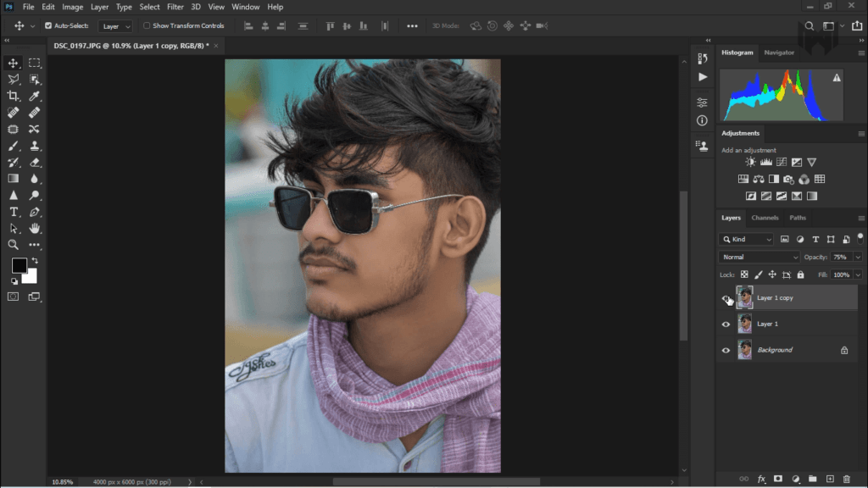Image resolution: width=868 pixels, height=488 pixels.
Task: Open the Image menu
Action: point(73,7)
